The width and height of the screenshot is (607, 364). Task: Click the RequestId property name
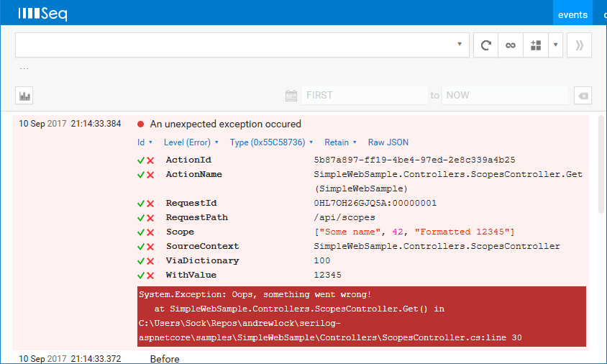[x=191, y=203]
